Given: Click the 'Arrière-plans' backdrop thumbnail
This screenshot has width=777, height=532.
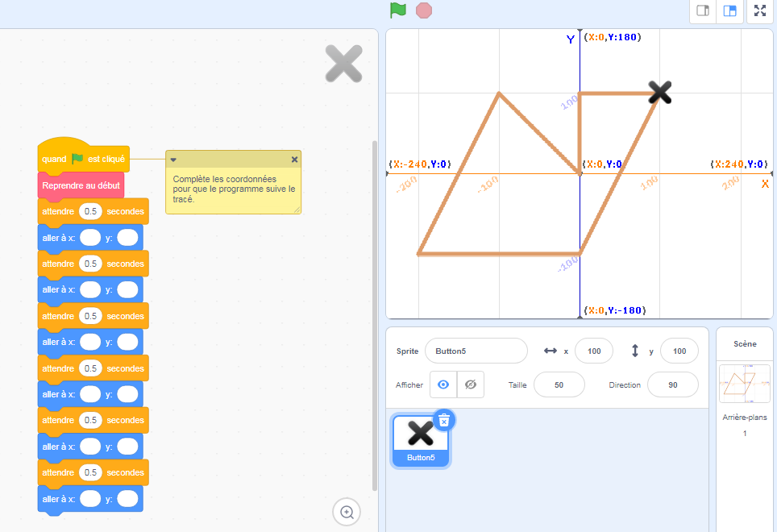Looking at the screenshot, I should pyautogui.click(x=743, y=383).
